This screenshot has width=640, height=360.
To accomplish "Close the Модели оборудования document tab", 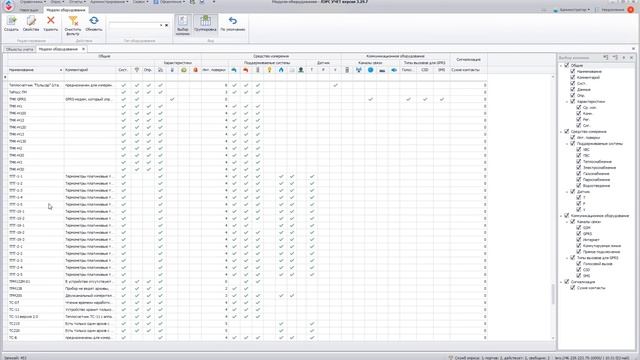I will point(83,49).
